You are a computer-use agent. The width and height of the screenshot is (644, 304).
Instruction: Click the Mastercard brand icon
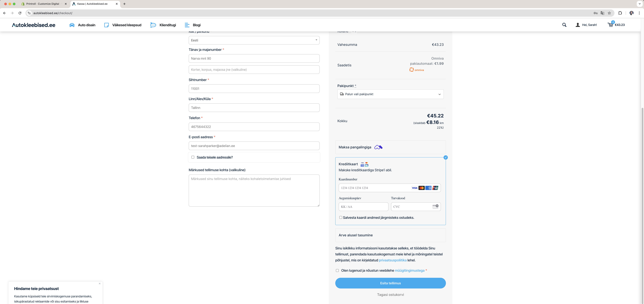pos(421,188)
